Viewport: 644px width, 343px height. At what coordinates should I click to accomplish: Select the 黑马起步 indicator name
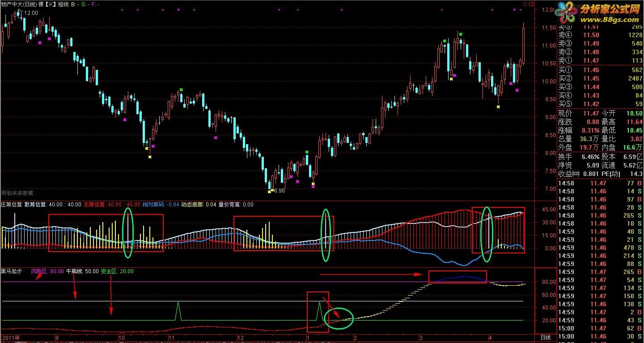click(x=11, y=271)
